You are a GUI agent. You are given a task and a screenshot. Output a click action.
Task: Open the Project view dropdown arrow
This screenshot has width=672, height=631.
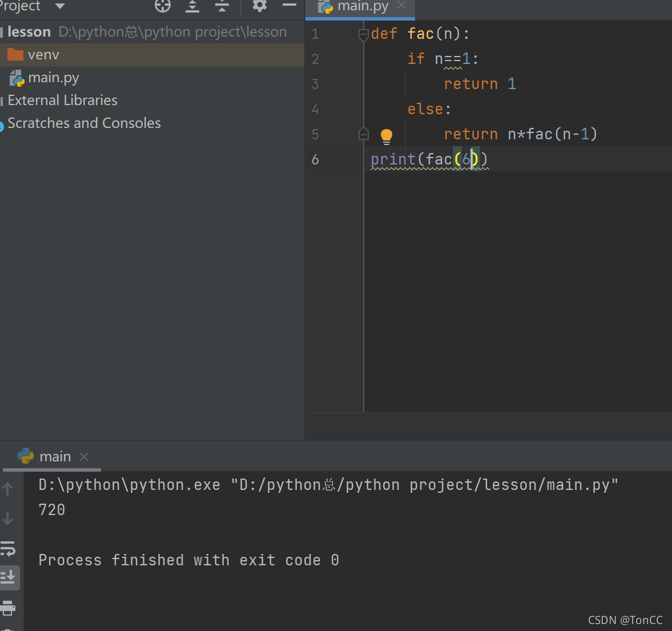[x=59, y=6]
